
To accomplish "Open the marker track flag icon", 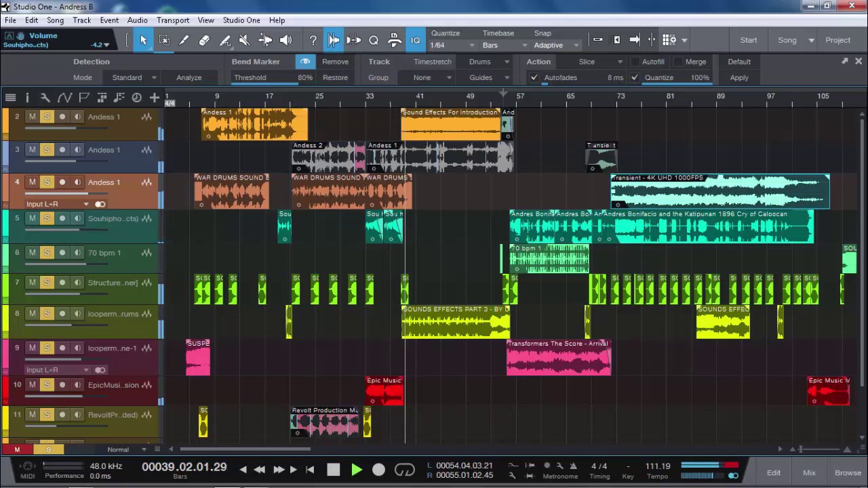I will click(84, 98).
